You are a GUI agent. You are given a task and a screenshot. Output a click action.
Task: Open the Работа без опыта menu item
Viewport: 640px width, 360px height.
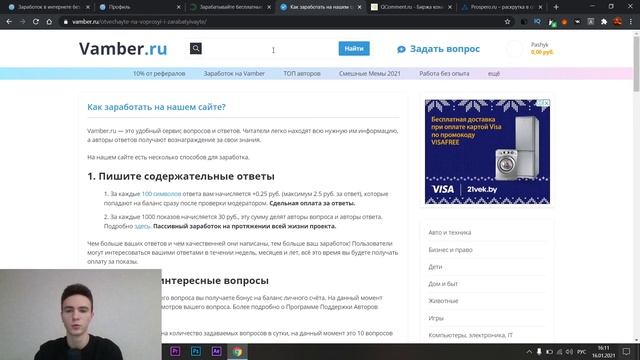pos(444,73)
